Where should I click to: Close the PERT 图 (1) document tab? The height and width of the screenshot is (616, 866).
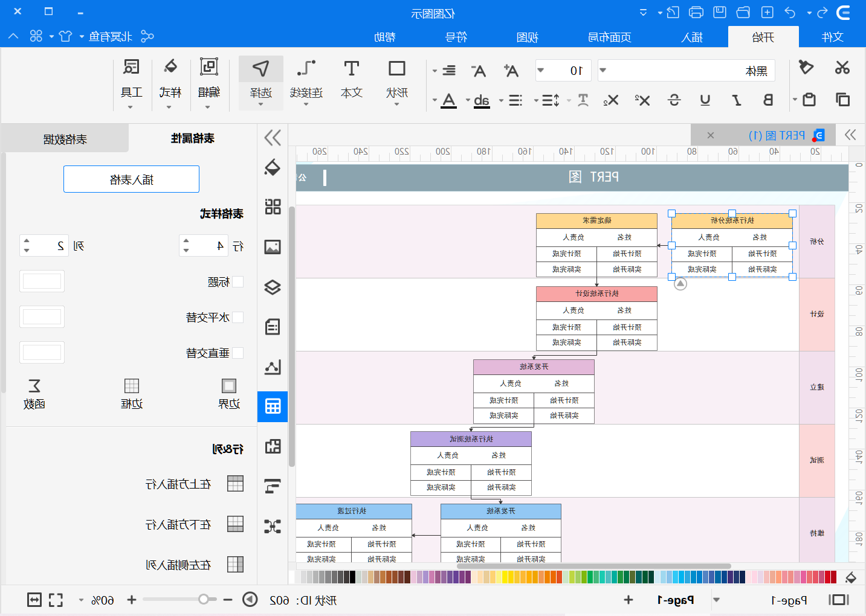click(x=711, y=135)
